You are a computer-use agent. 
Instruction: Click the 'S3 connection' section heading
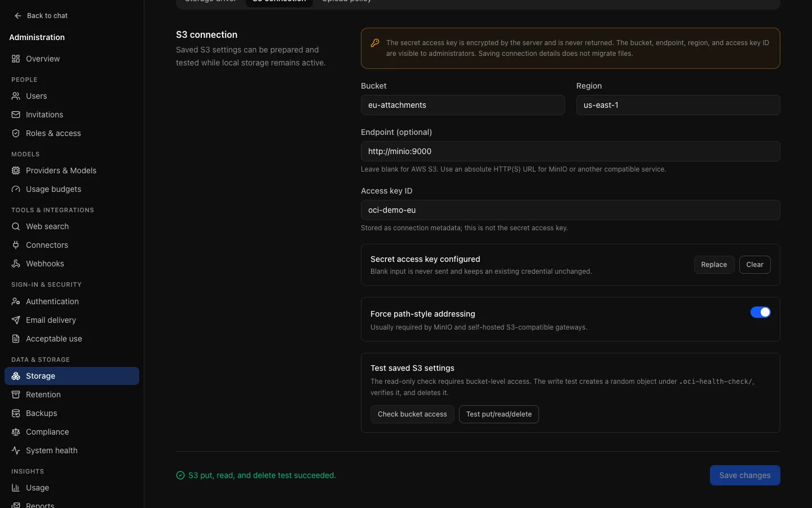click(x=206, y=34)
